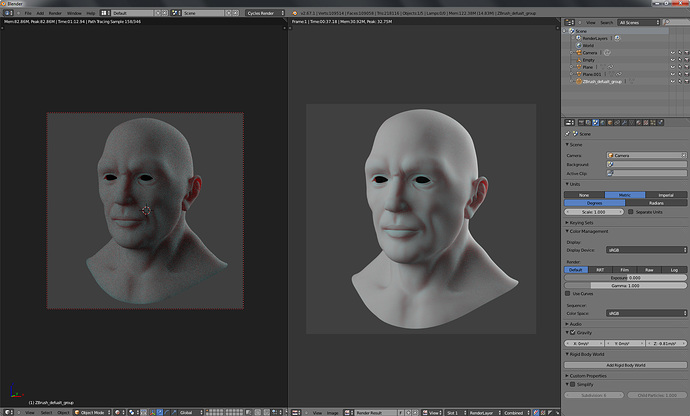Toggle visibility eye for Empty

672,60
